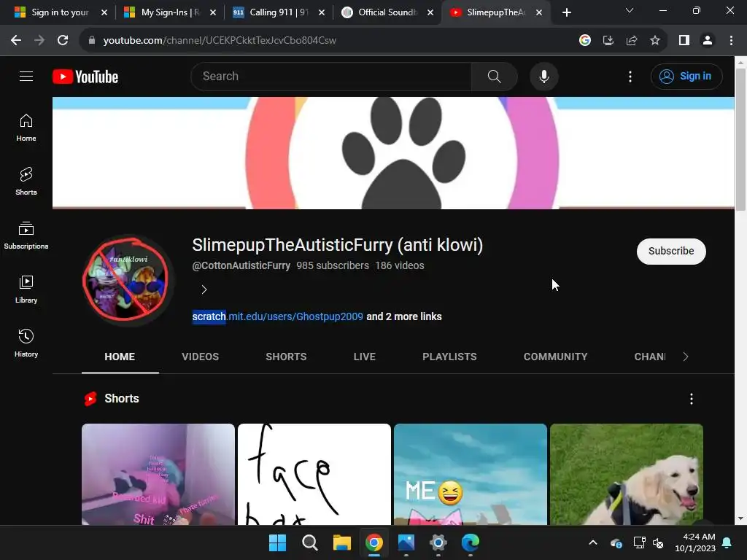Switch to the COMMUNITY tab
747x560 pixels.
[555, 357]
